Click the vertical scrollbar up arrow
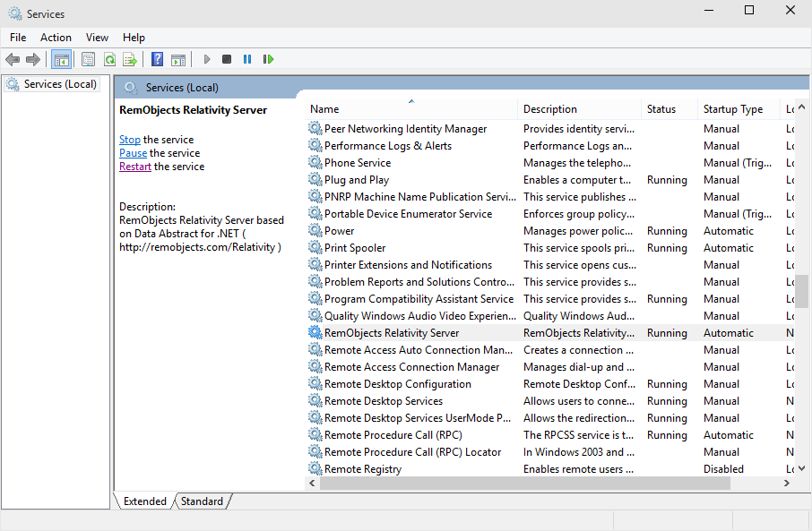Viewport: 812px width, 531px height. (x=801, y=107)
